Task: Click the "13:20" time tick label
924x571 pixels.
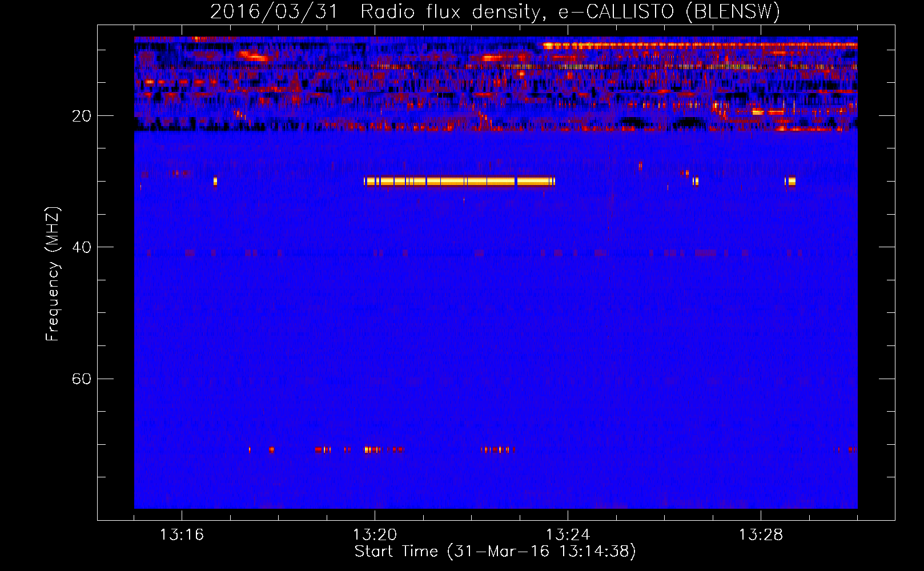Action: pos(375,535)
